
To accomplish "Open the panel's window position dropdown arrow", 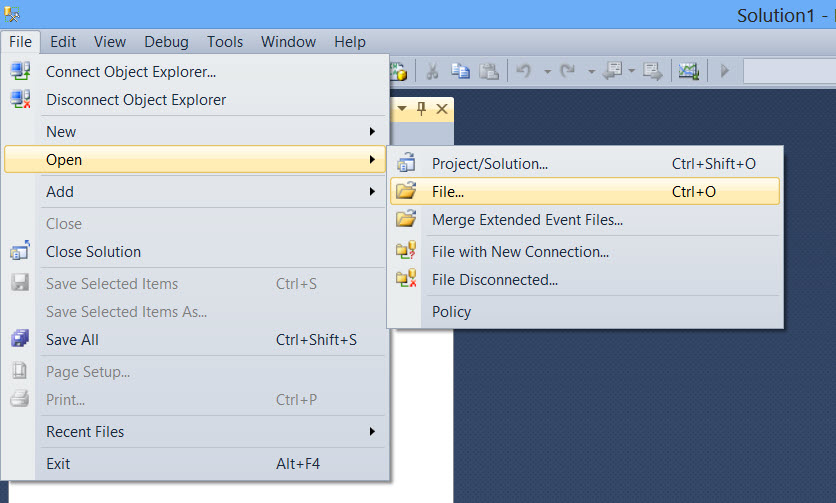I will tap(402, 108).
